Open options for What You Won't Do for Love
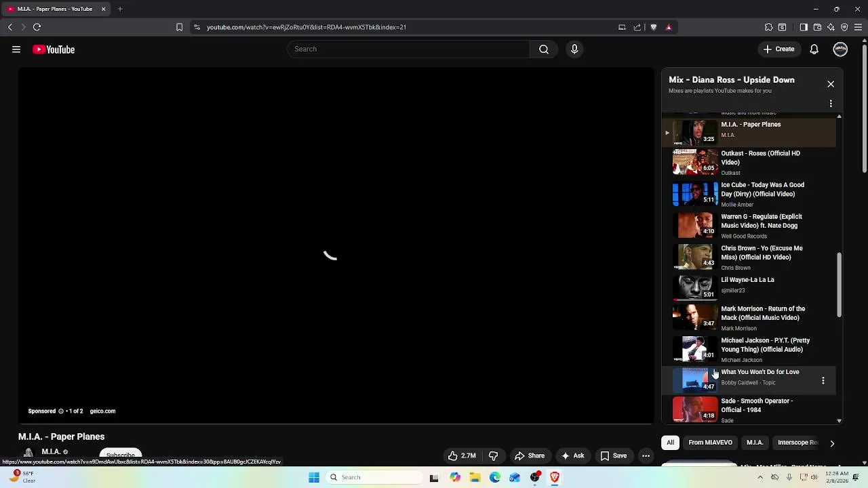This screenshot has width=868, height=488. pyautogui.click(x=823, y=381)
